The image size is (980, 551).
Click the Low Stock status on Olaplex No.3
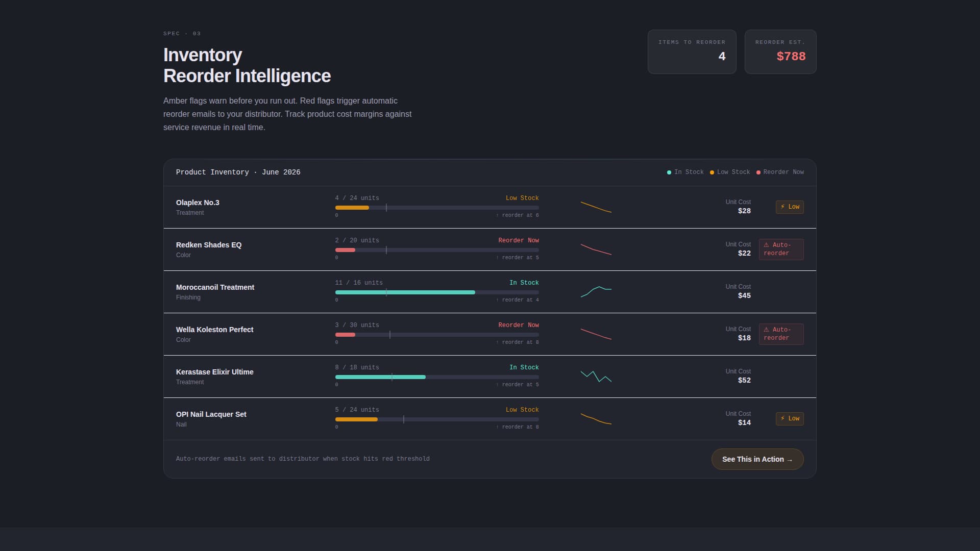(x=522, y=198)
